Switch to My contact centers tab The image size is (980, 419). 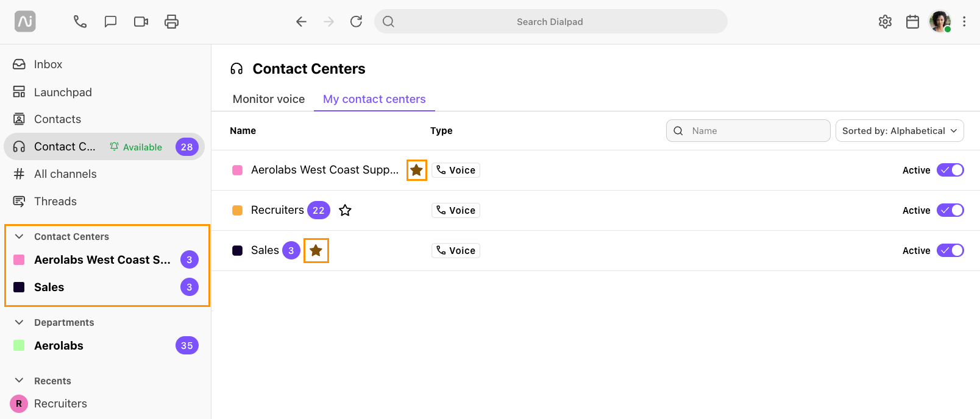374,99
